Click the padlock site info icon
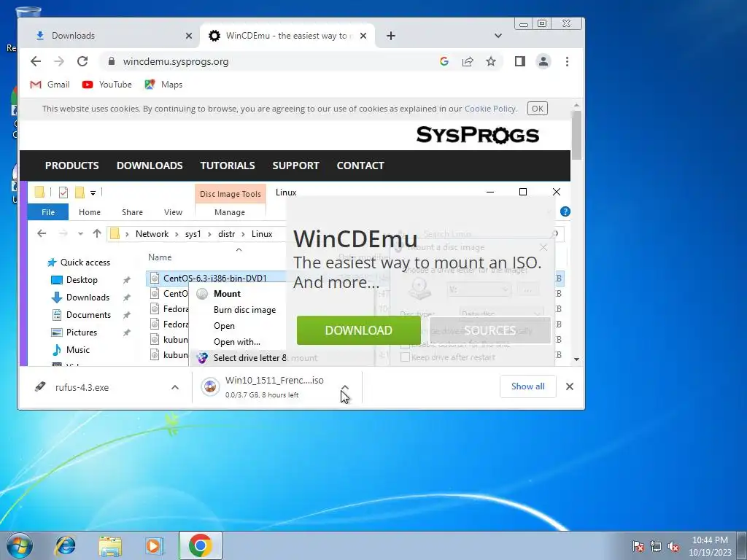Image resolution: width=747 pixels, height=560 pixels. click(x=112, y=61)
